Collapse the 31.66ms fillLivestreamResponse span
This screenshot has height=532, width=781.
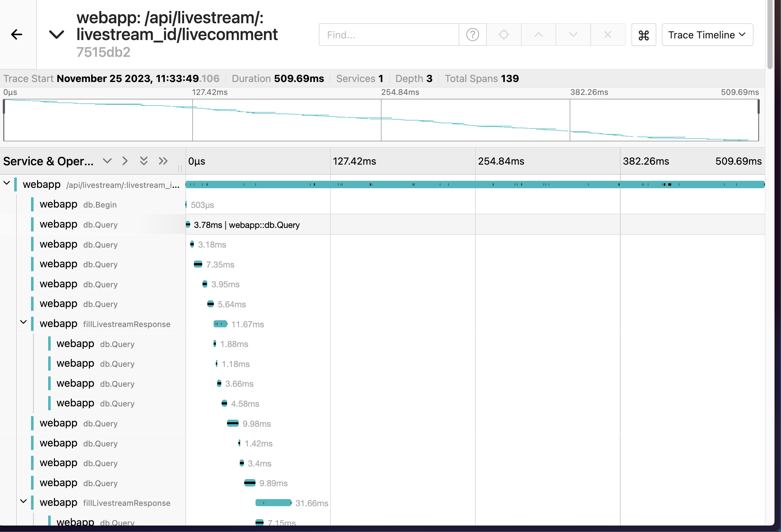pos(24,501)
